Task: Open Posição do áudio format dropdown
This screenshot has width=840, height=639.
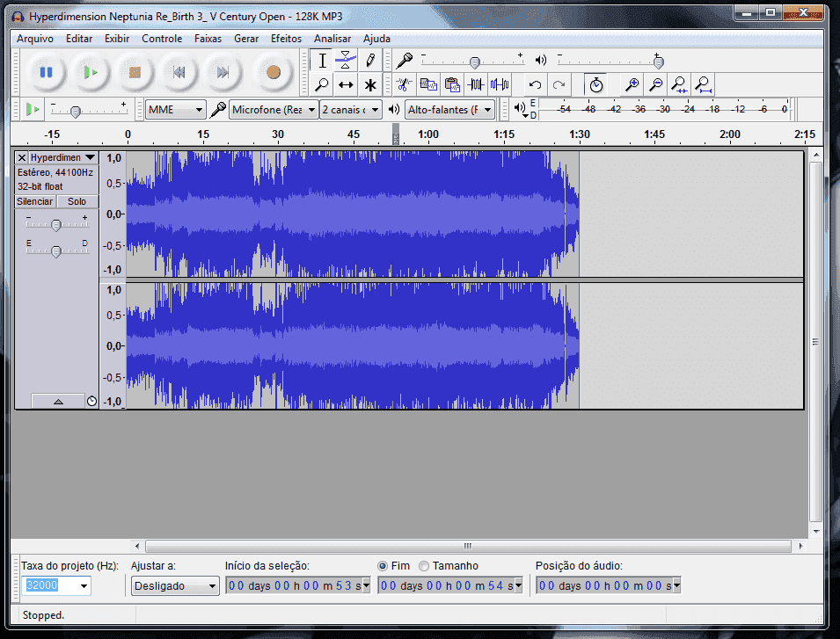Action: (x=676, y=585)
